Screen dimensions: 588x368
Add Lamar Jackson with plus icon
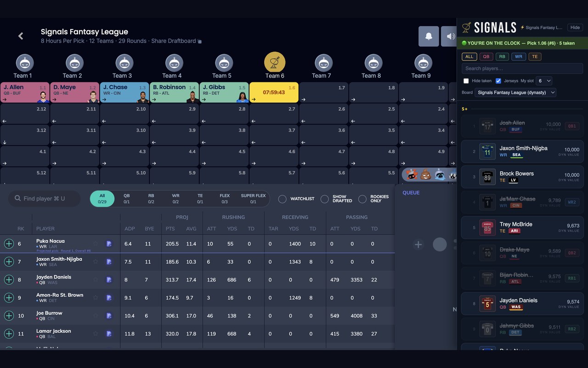tap(9, 333)
